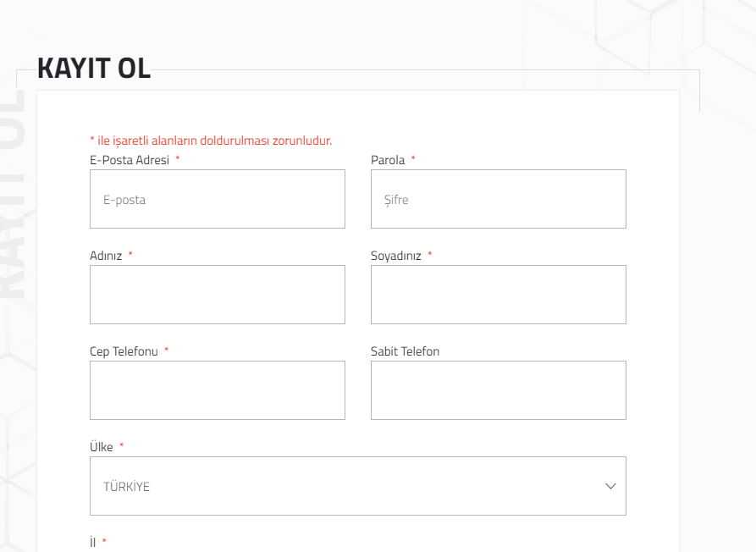Click the KAYIT OL page heading
This screenshot has width=756, height=552.
[94, 68]
